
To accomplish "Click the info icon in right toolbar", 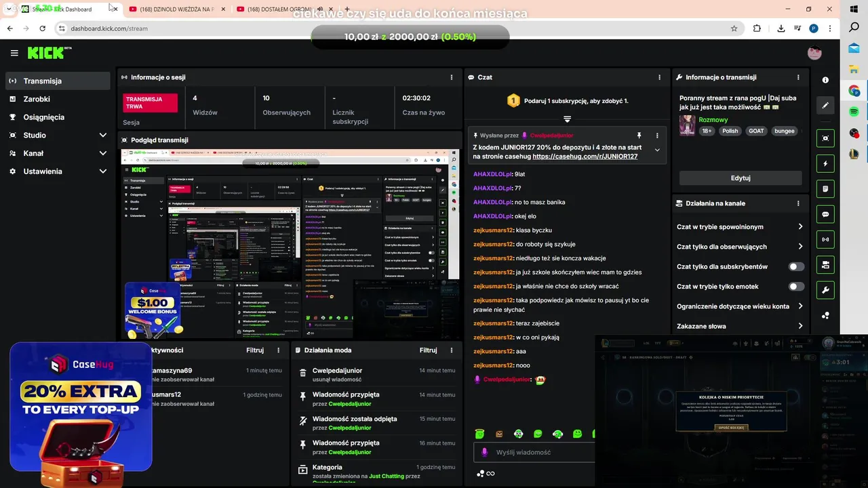I will pos(825,80).
